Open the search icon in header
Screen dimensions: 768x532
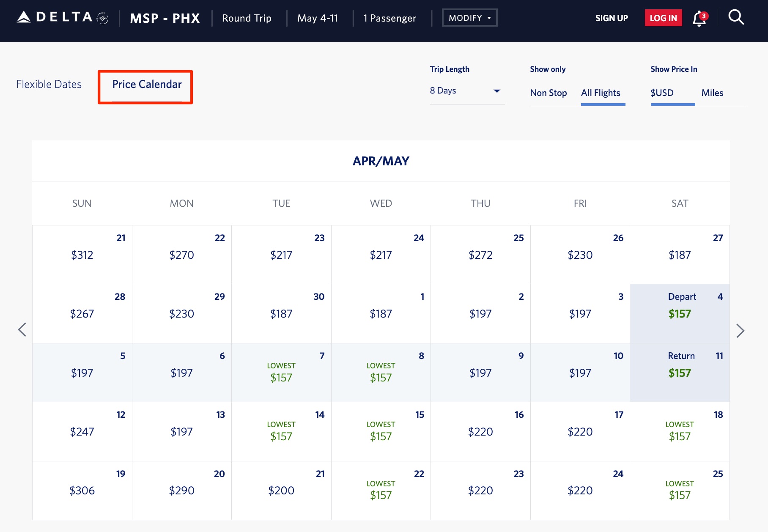coord(736,17)
